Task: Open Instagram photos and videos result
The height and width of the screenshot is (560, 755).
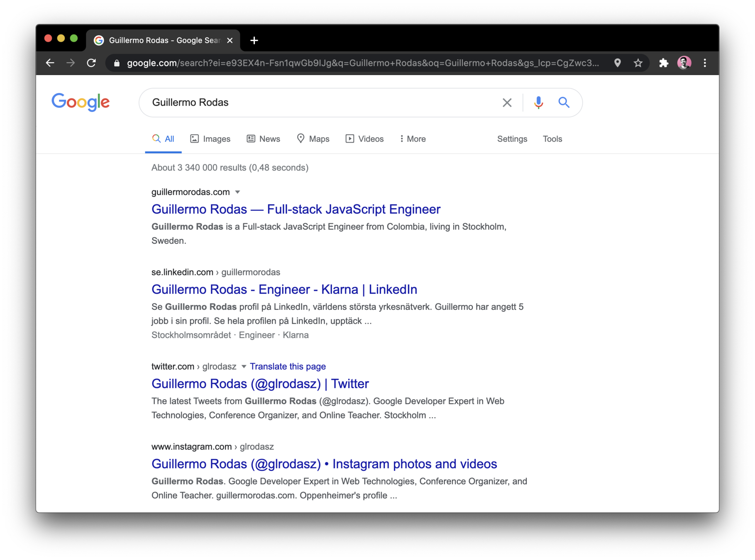Action: click(x=324, y=464)
